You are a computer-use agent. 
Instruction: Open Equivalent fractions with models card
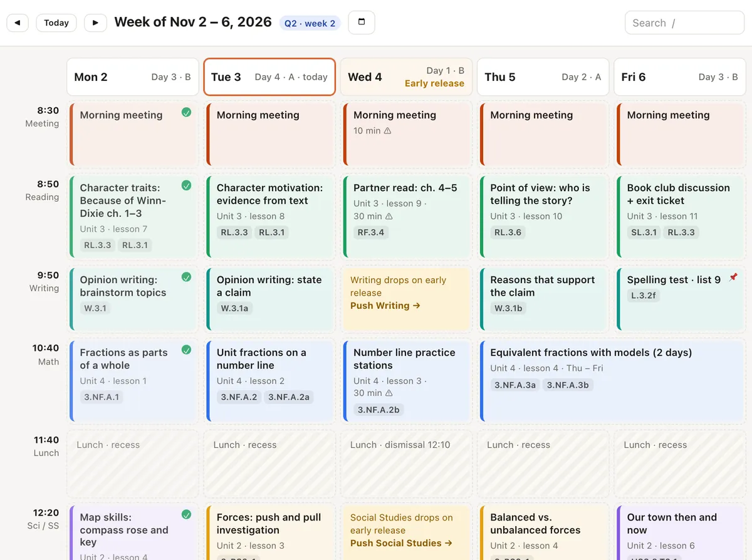[x=612, y=381]
